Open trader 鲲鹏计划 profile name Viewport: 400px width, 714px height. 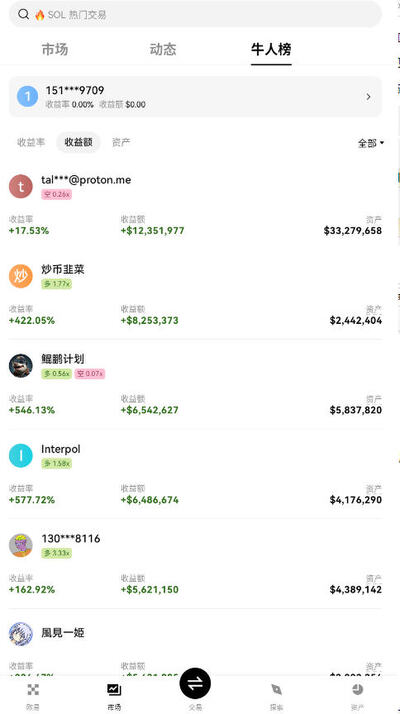[63, 359]
